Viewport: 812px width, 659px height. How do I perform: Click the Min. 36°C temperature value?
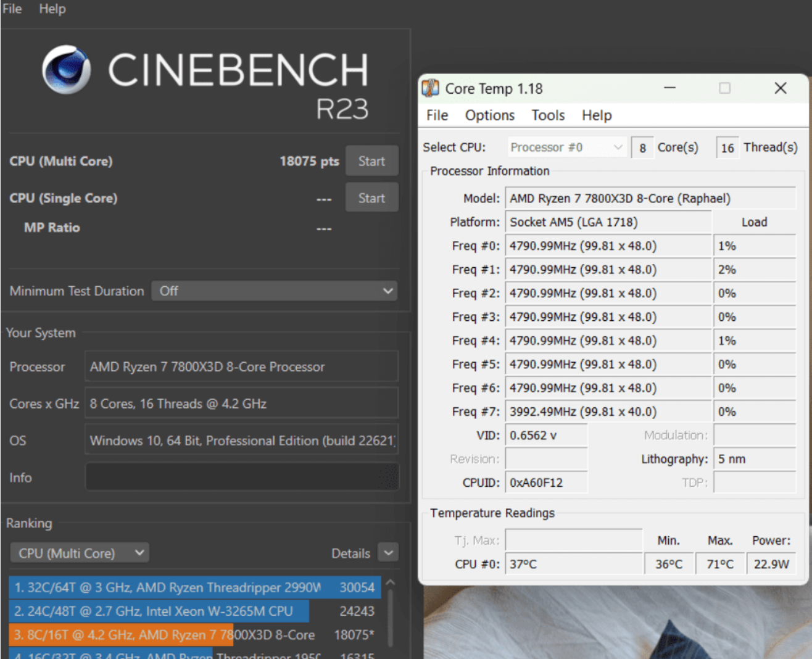coord(669,564)
